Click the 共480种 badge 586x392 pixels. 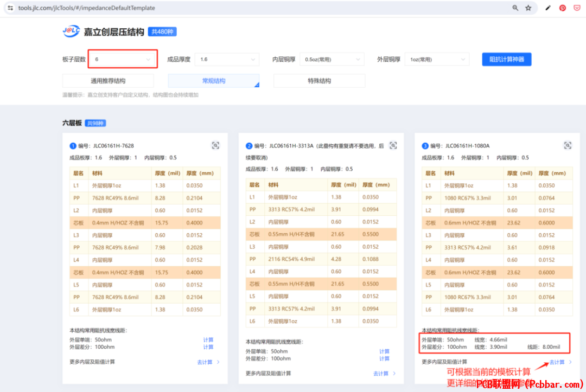(x=162, y=32)
